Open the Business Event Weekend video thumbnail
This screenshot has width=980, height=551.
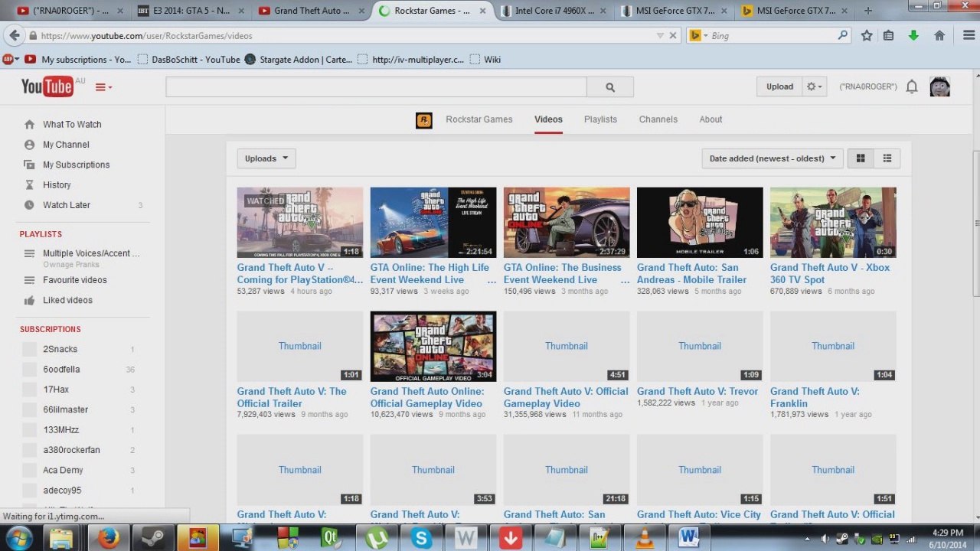click(x=567, y=223)
